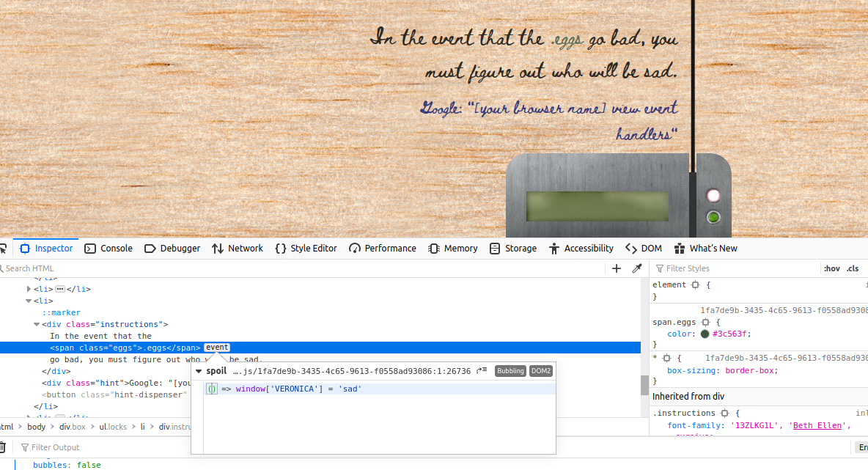The image size is (868, 470).
Task: Toggle the :hov pseudo-class panel
Action: (x=831, y=268)
